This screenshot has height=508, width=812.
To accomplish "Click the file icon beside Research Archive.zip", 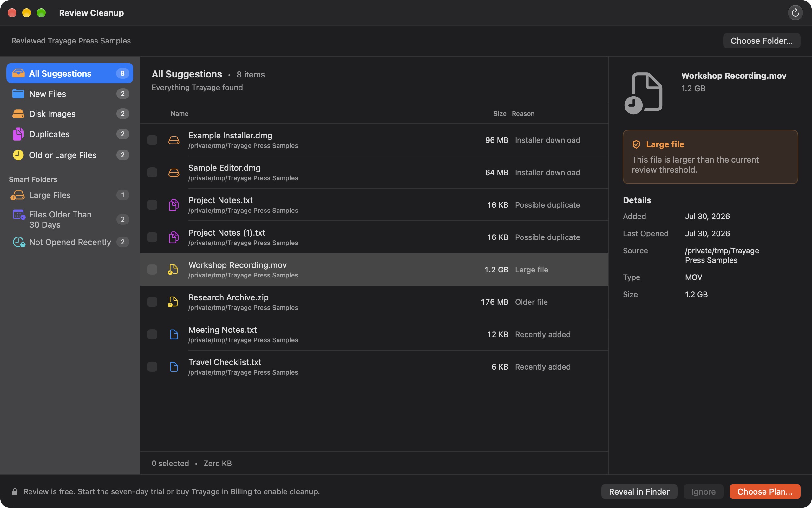I will 173,302.
